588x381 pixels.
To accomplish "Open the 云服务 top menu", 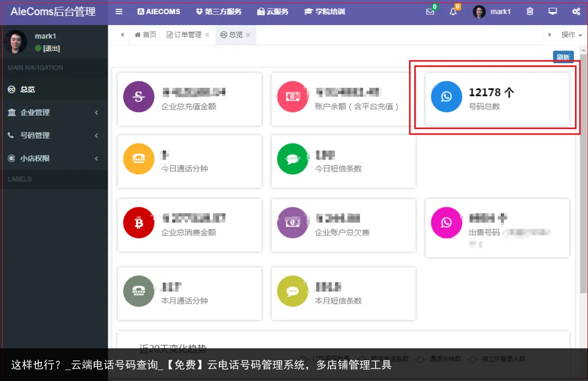I will coord(273,11).
